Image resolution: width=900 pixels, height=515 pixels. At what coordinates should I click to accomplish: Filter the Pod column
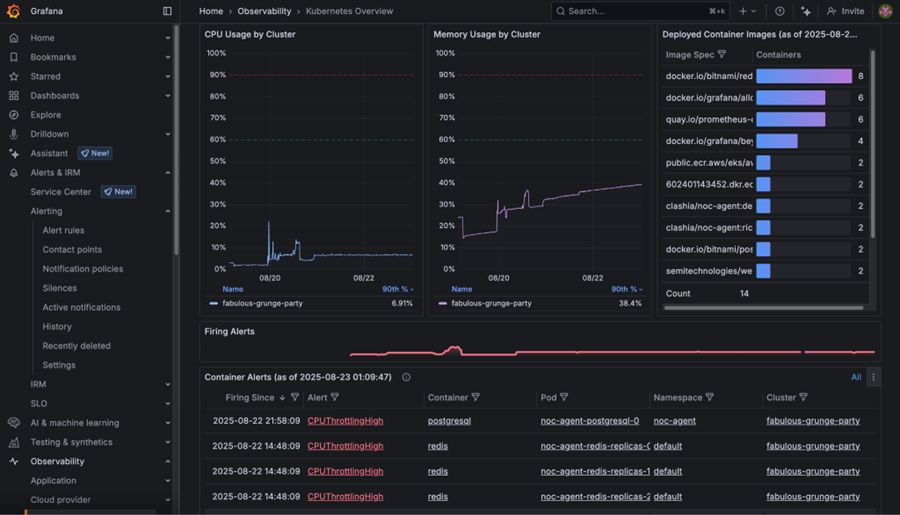[x=564, y=397]
